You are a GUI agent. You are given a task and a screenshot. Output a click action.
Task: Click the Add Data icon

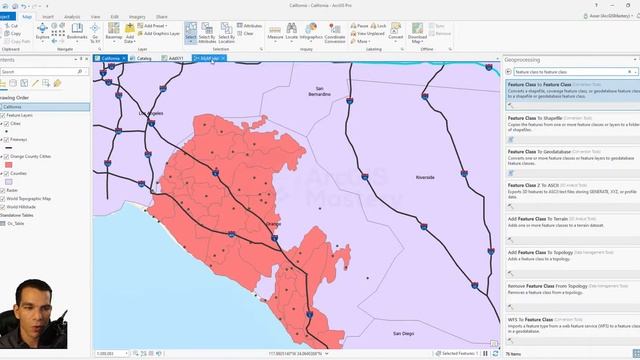pos(130,28)
